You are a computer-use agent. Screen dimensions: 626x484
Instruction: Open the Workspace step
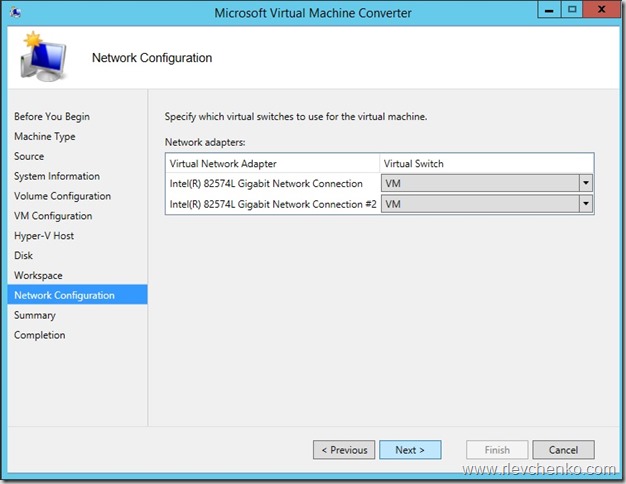click(38, 276)
